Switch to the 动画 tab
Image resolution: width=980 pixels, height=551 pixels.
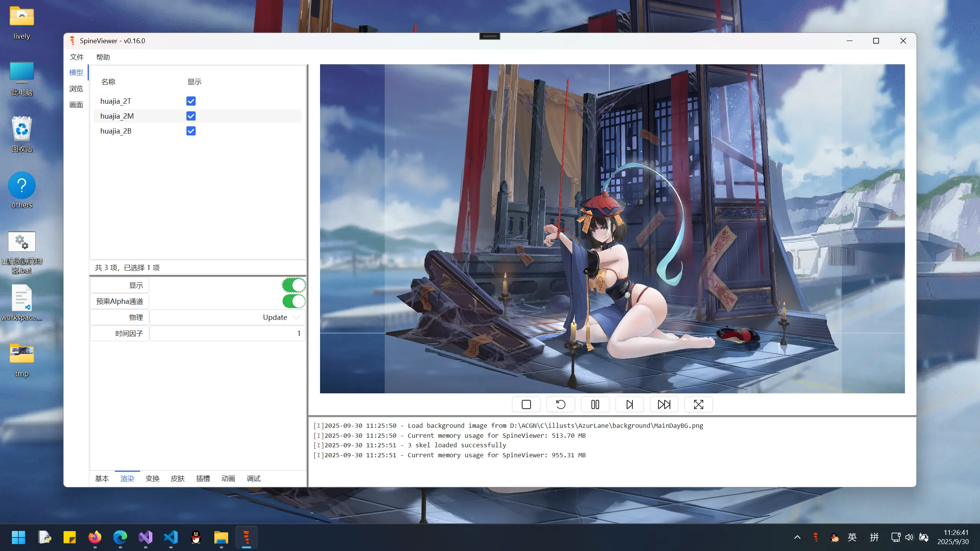click(x=228, y=478)
